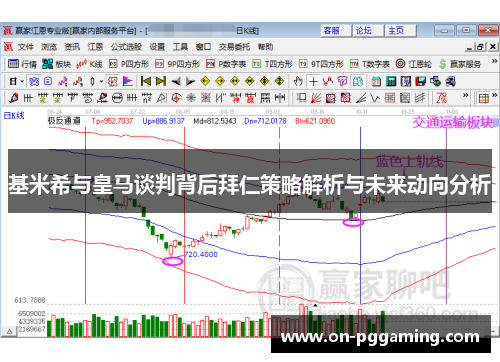This screenshot has width=500, height=362.
Task: Jump to first bar with skip-to-start icon
Action: pyautogui.click(x=146, y=81)
